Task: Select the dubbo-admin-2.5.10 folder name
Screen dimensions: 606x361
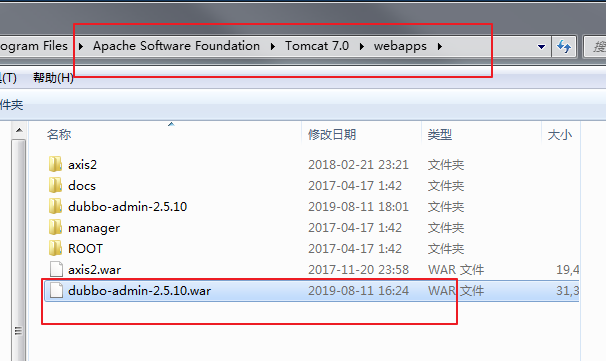Action: click(128, 207)
